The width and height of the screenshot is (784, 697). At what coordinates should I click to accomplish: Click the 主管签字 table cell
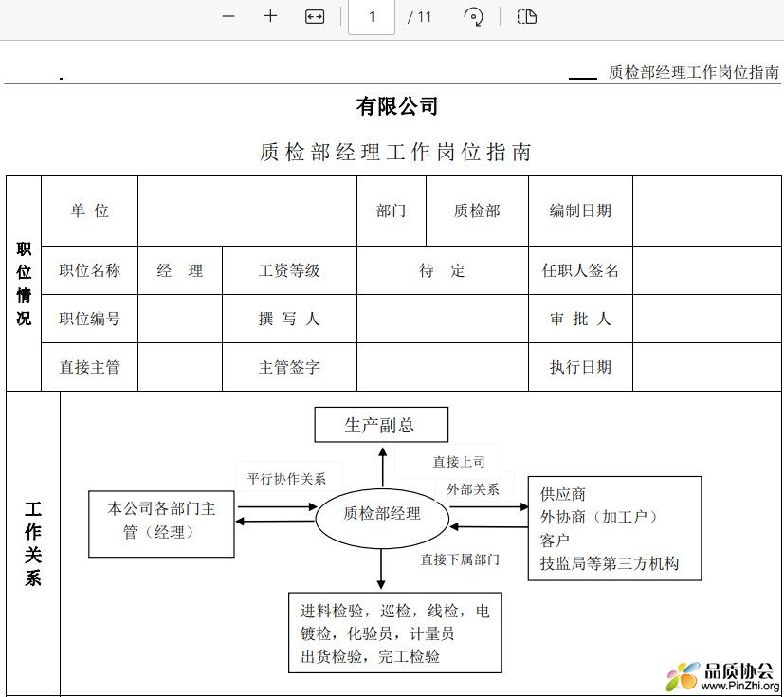pyautogui.click(x=289, y=367)
